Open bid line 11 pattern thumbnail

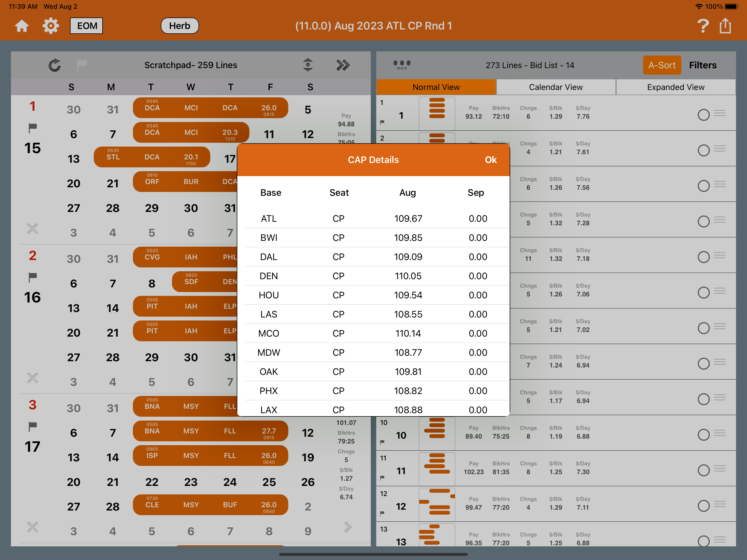(437, 469)
